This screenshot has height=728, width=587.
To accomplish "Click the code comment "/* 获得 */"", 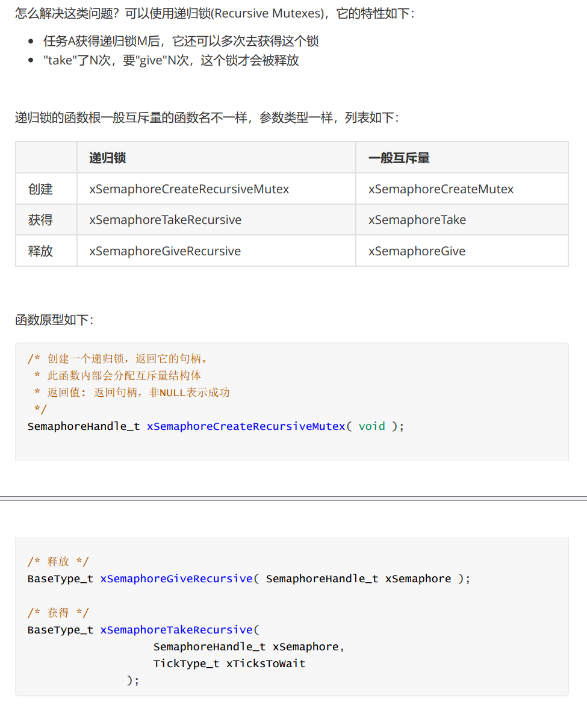I will click(x=58, y=613).
